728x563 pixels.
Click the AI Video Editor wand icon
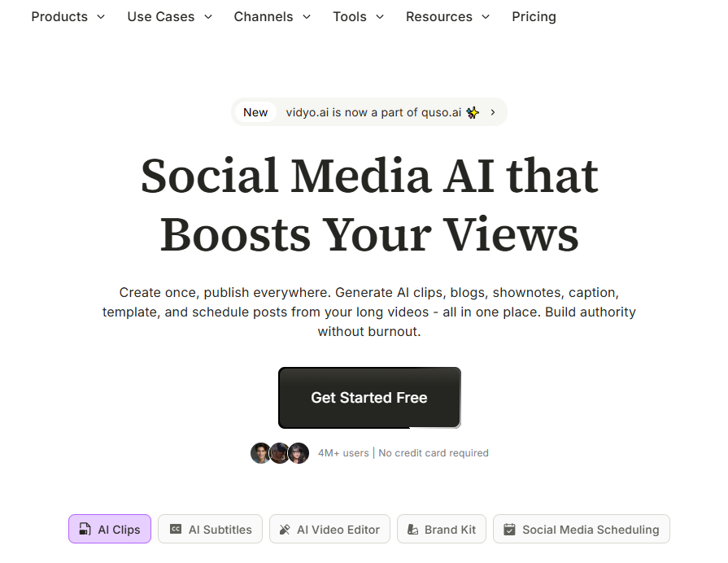click(x=285, y=530)
